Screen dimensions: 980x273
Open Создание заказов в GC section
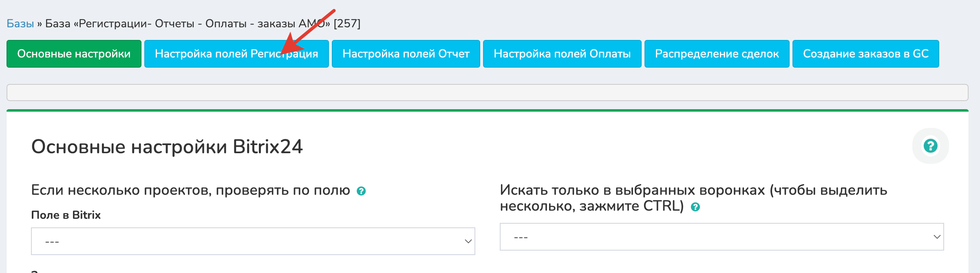866,54
